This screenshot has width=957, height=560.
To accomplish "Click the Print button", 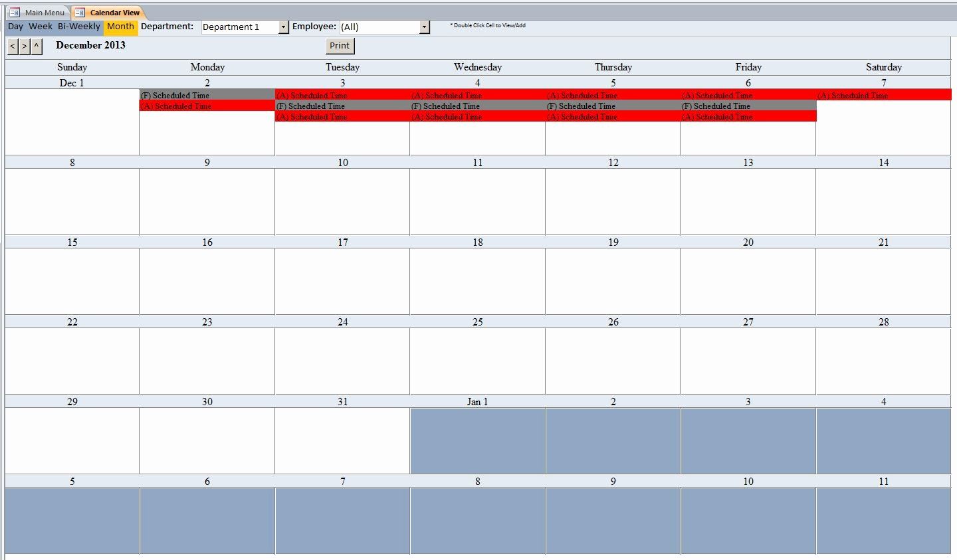I will 340,46.
